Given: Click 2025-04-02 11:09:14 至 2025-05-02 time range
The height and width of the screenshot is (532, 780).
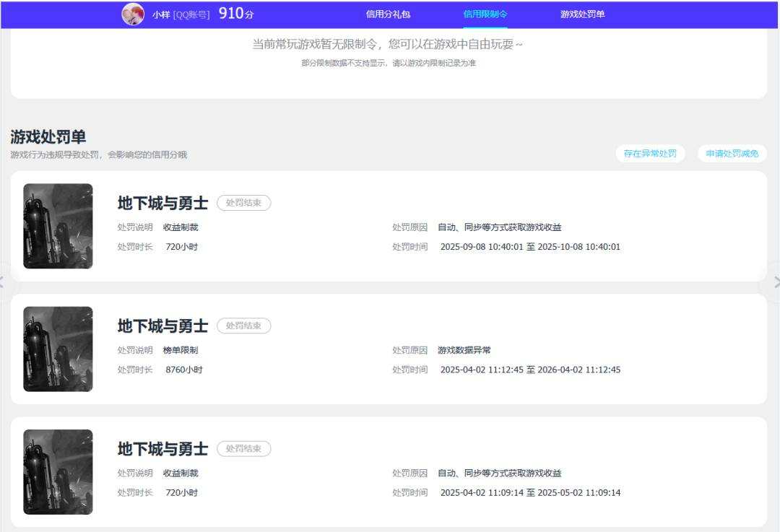Looking at the screenshot, I should 530,492.
